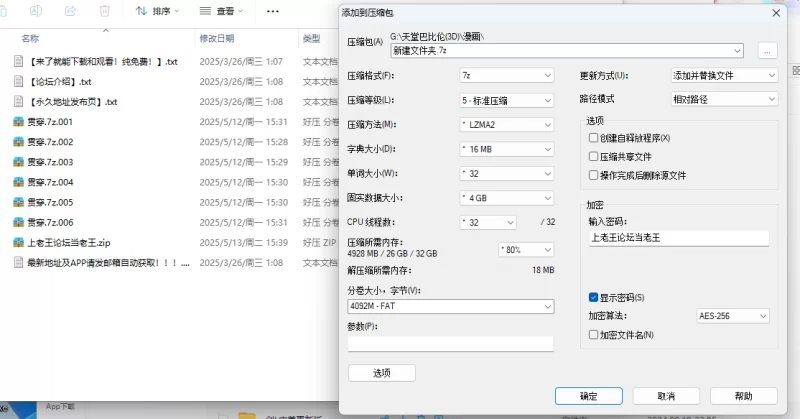Enable 操作完成后删除源文件 checkbox
Viewport: 800px width, 419px height.
pos(593,175)
